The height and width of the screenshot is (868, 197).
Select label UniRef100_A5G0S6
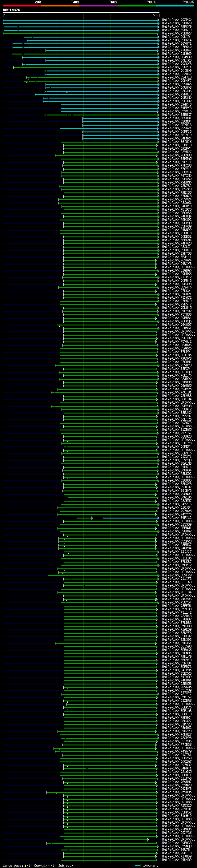pyautogui.click(x=176, y=213)
